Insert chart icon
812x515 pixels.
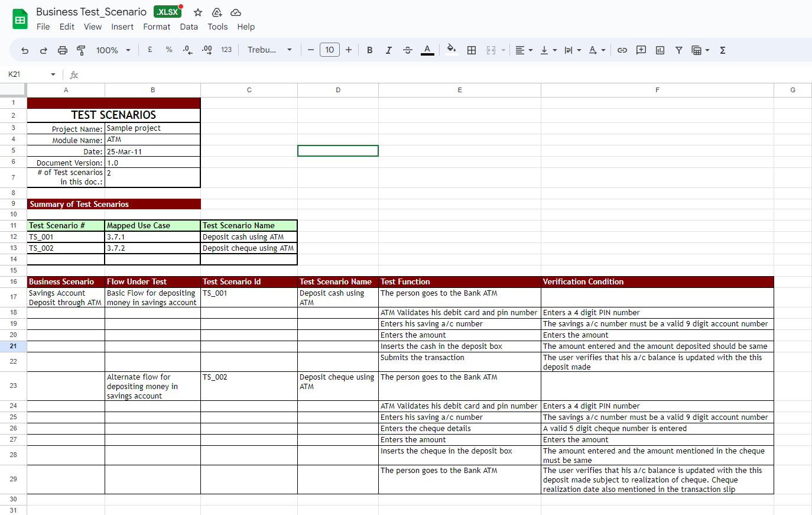(660, 50)
